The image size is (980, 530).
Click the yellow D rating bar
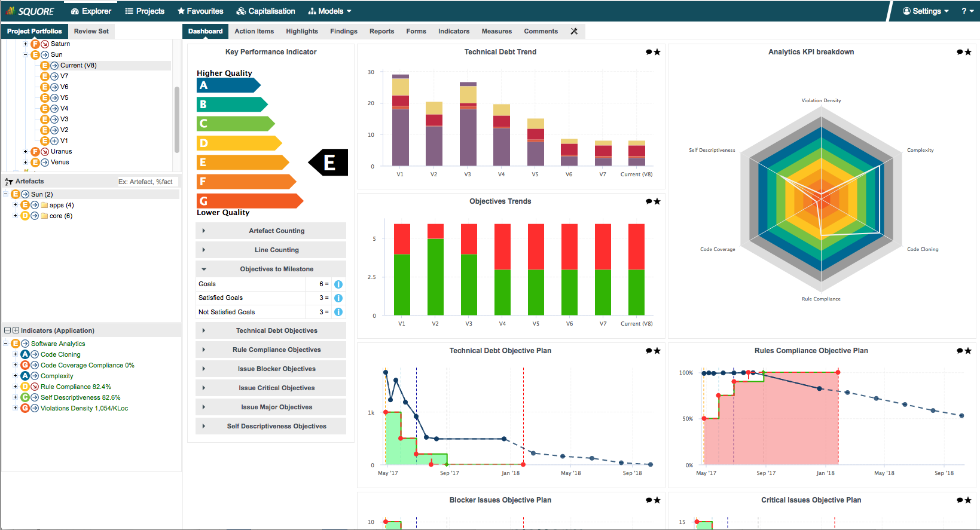239,143
